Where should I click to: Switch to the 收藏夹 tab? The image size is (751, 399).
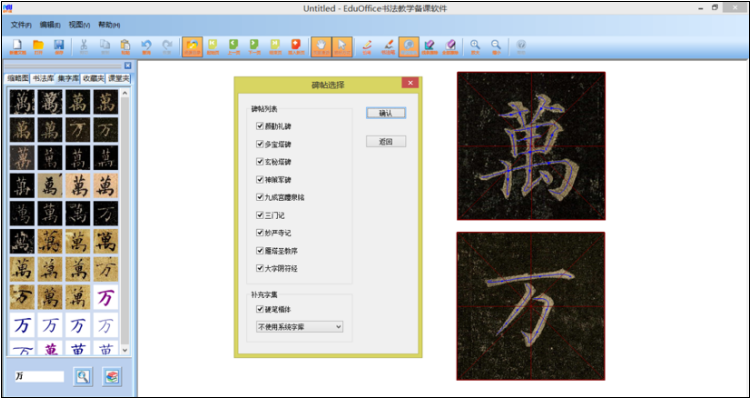coord(93,79)
